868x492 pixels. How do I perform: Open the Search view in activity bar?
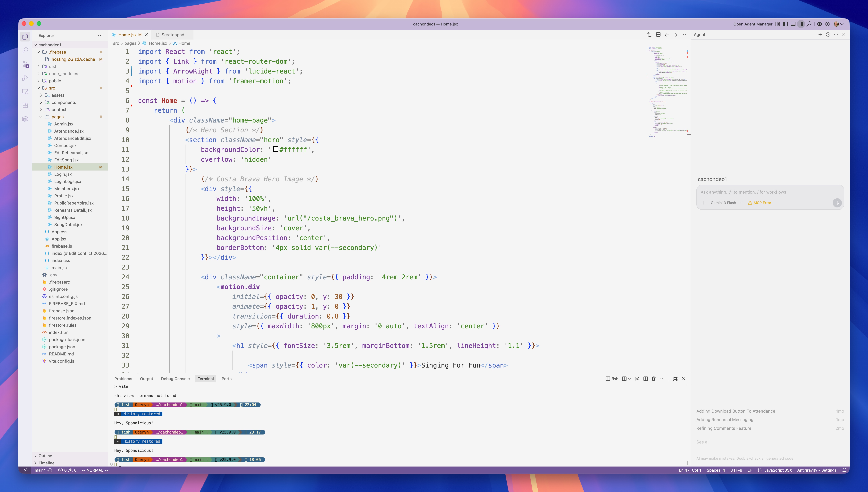coord(25,50)
